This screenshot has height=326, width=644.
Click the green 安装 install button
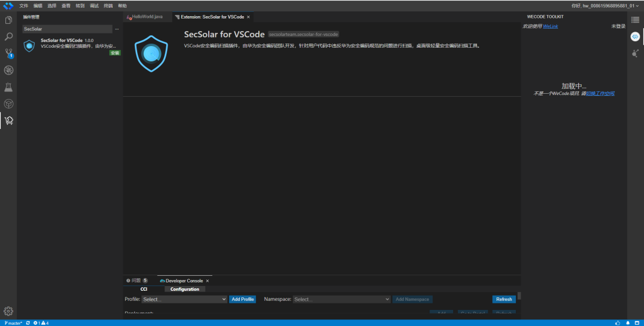click(115, 53)
